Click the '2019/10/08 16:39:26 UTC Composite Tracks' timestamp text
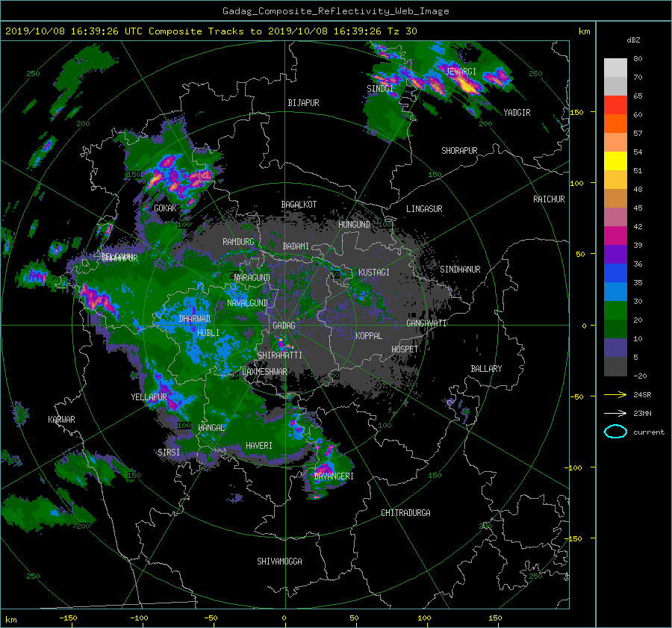This screenshot has height=628, width=672. [x=124, y=31]
